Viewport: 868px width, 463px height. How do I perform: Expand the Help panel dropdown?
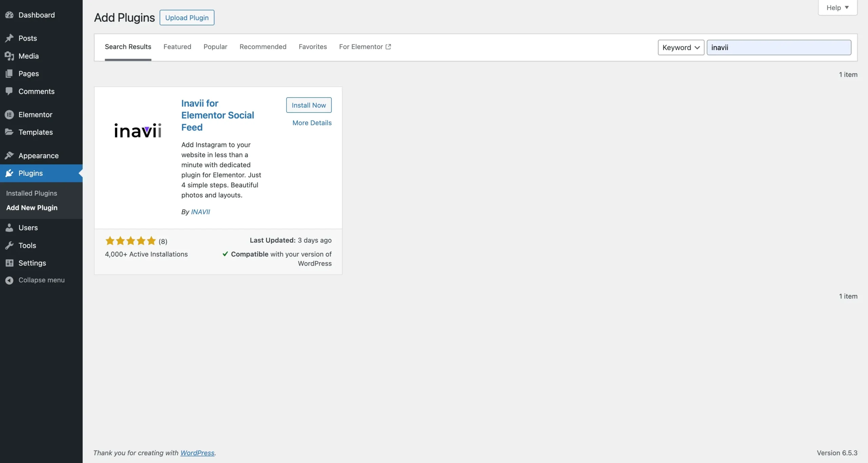837,7
